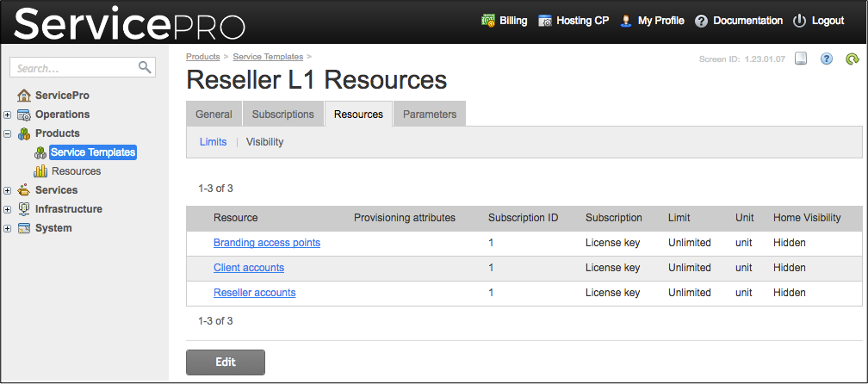
Task: Open the Branding access points link
Action: 267,243
